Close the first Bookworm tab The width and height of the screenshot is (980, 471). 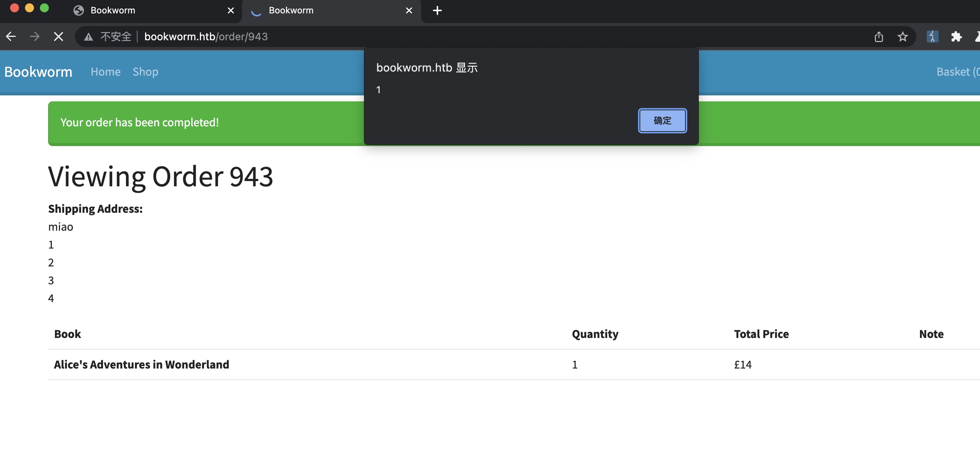coord(230,10)
